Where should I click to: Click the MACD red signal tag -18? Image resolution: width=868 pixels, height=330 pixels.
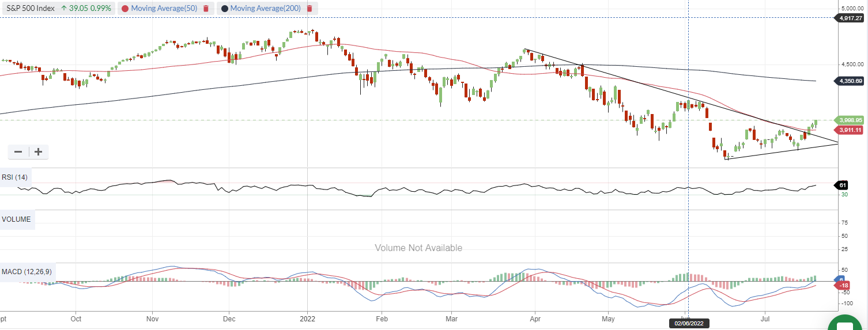point(841,286)
